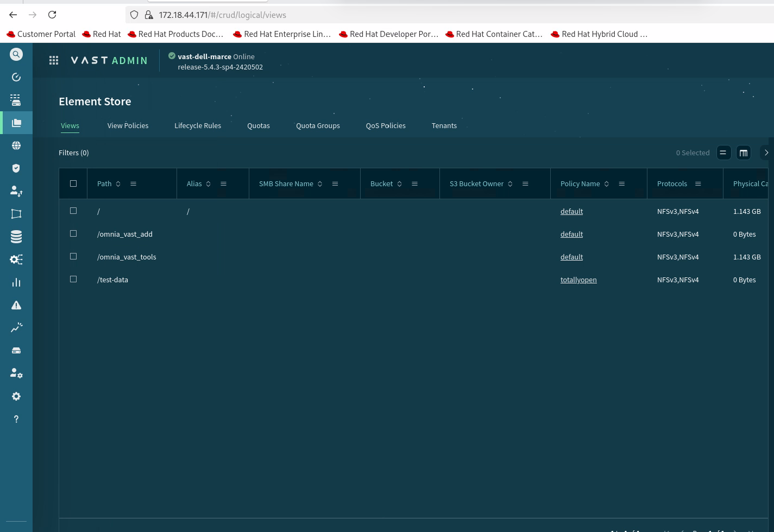Open the SMB Share Name column menu
This screenshot has height=532, width=774.
[x=335, y=184]
